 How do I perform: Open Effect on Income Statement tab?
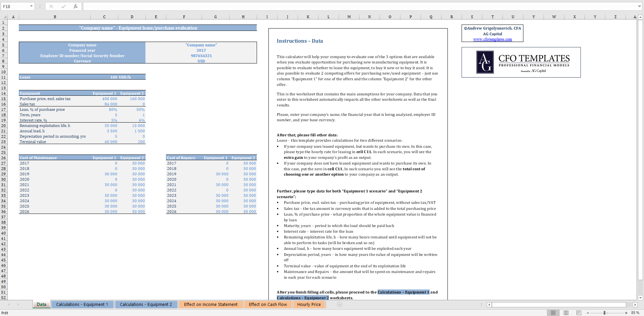click(x=211, y=305)
